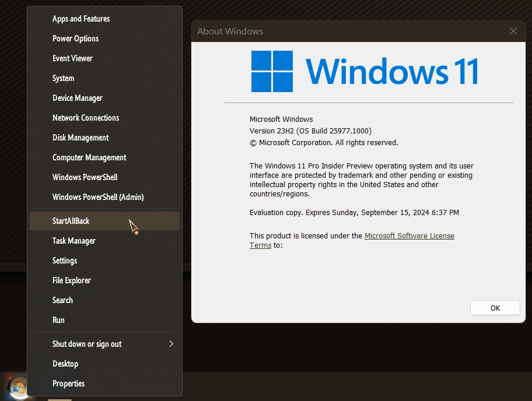This screenshot has height=401, width=532.
Task: Launch Computer Management
Action: coord(104,157)
